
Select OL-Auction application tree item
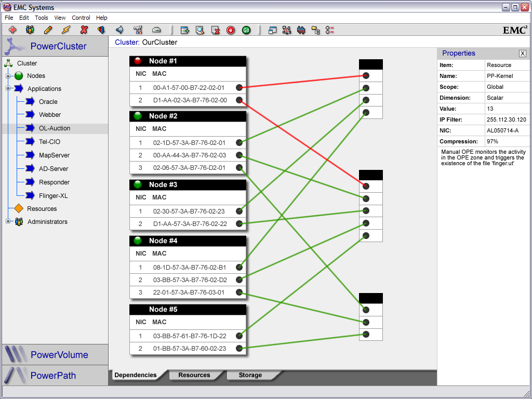click(x=55, y=128)
